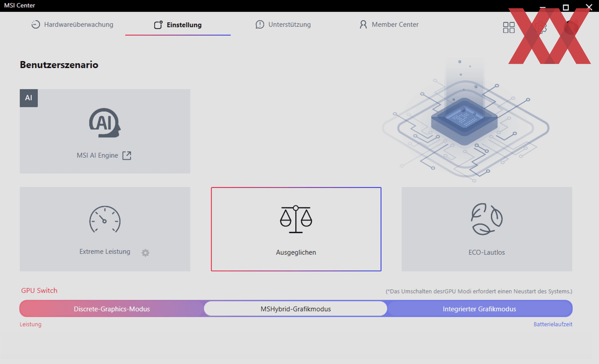599x364 pixels.
Task: Select MSHybrid-Grafikmodus option
Action: (296, 309)
